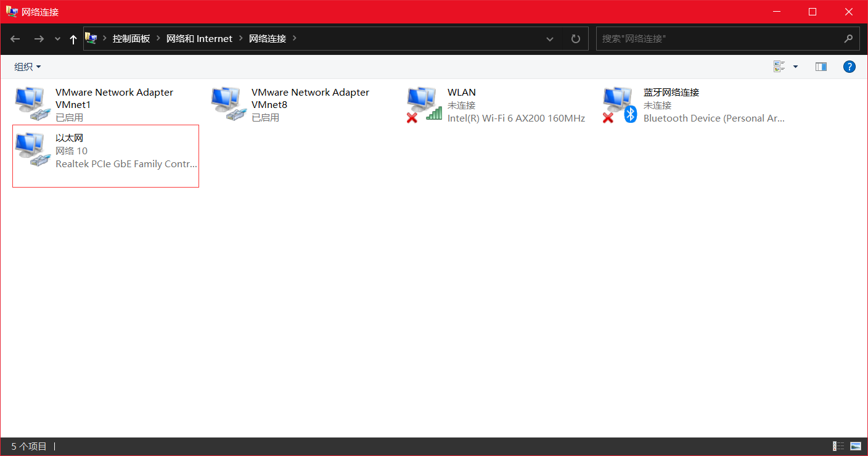Click the WLAN 未连接 status text
Screen dimensions: 868x456
[462, 105]
